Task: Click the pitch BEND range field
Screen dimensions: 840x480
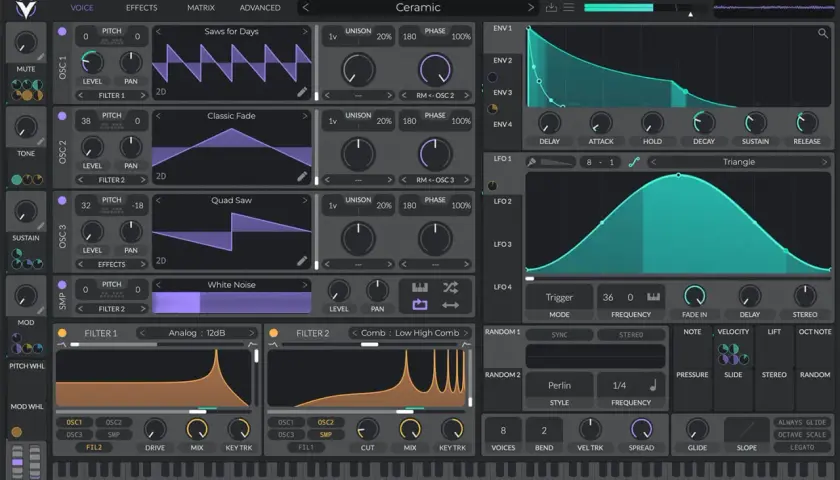Action: pyautogui.click(x=544, y=430)
